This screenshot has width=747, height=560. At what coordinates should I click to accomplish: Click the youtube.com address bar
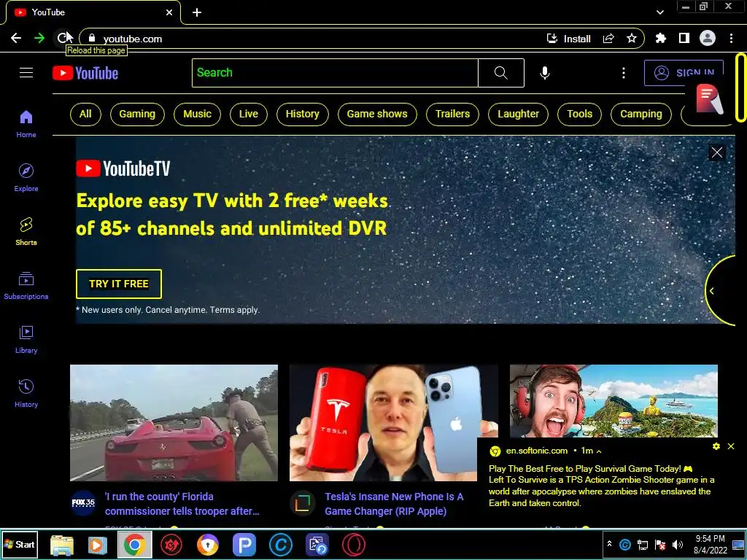[314, 39]
